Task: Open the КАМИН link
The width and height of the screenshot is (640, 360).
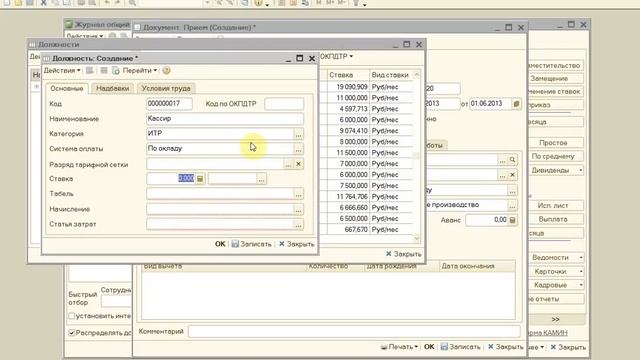Action: 548,333
